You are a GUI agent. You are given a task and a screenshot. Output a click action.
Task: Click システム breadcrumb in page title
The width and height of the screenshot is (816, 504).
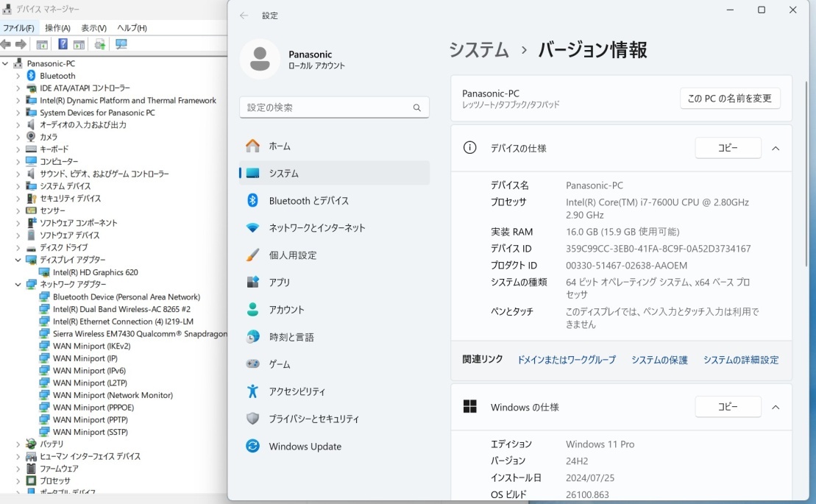click(479, 50)
